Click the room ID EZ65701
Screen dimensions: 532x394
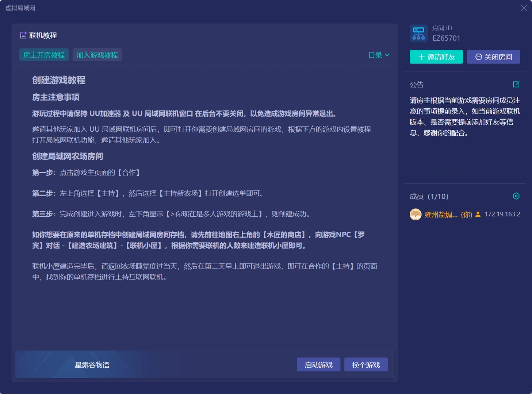click(x=446, y=38)
